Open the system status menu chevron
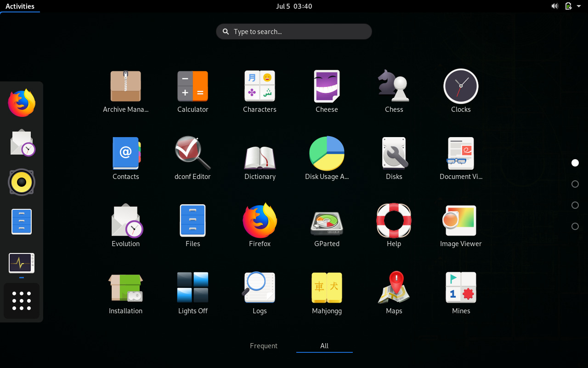 click(x=578, y=6)
